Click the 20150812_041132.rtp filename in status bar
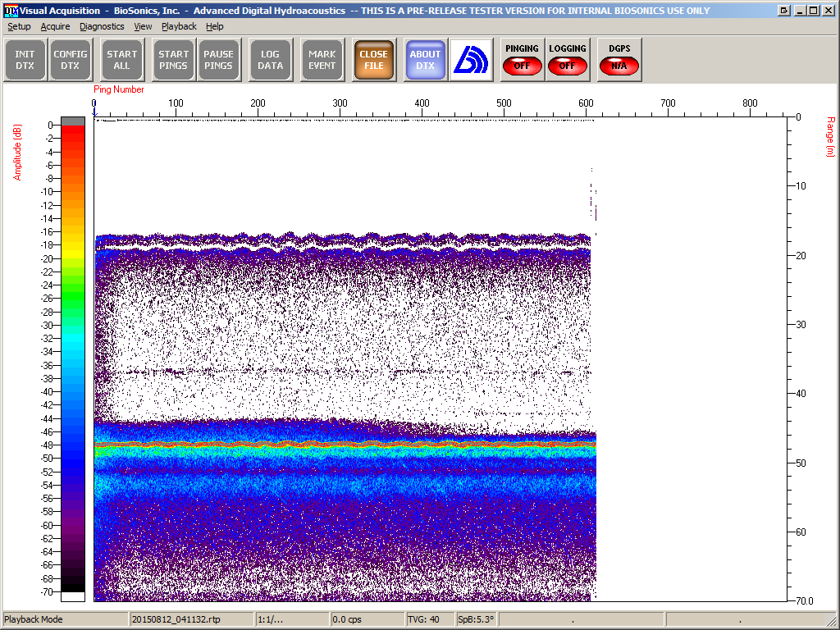Viewport: 840px width, 630px height. pos(176,619)
